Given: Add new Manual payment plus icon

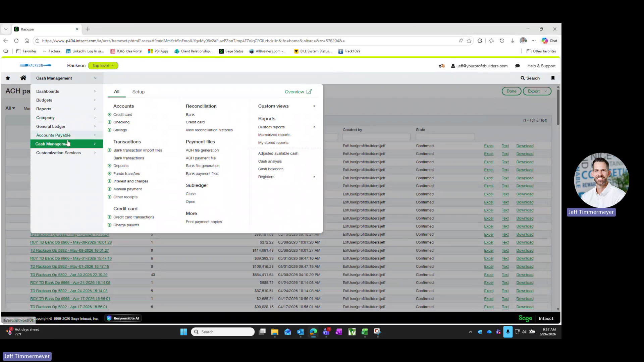Looking at the screenshot, I should point(109,189).
